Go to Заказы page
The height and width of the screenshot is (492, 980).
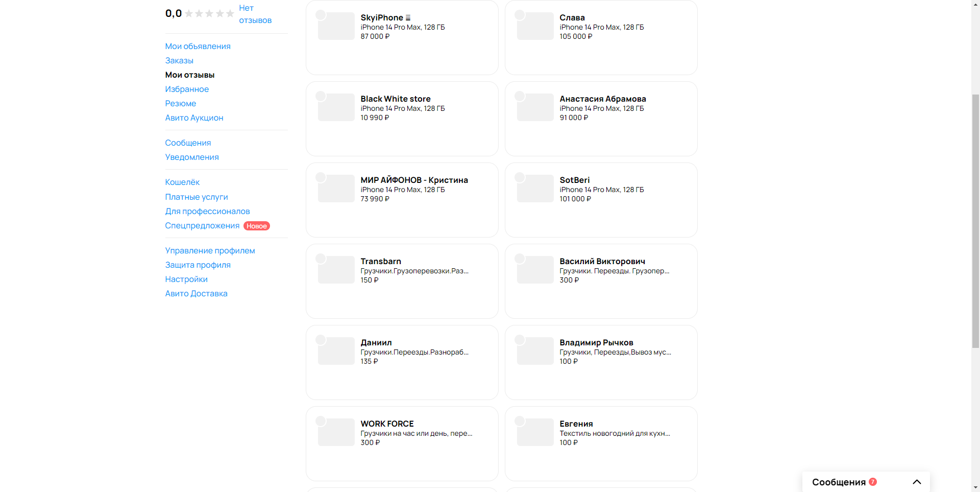coord(179,60)
